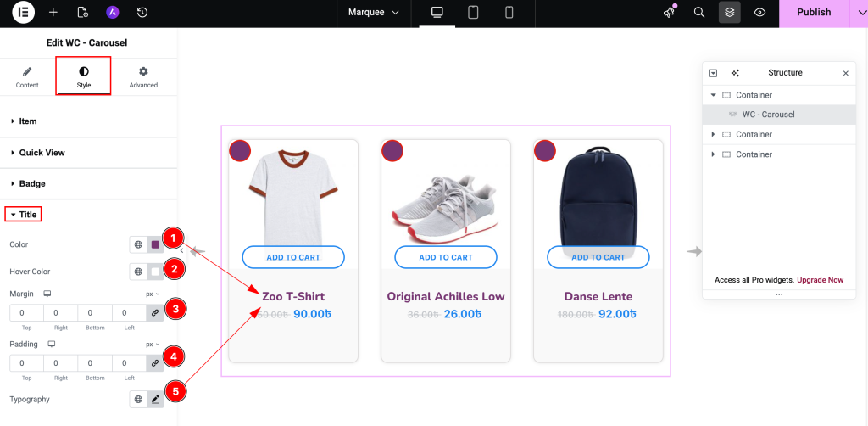868x426 pixels.
Task: Open the Finder search icon
Action: tap(699, 13)
